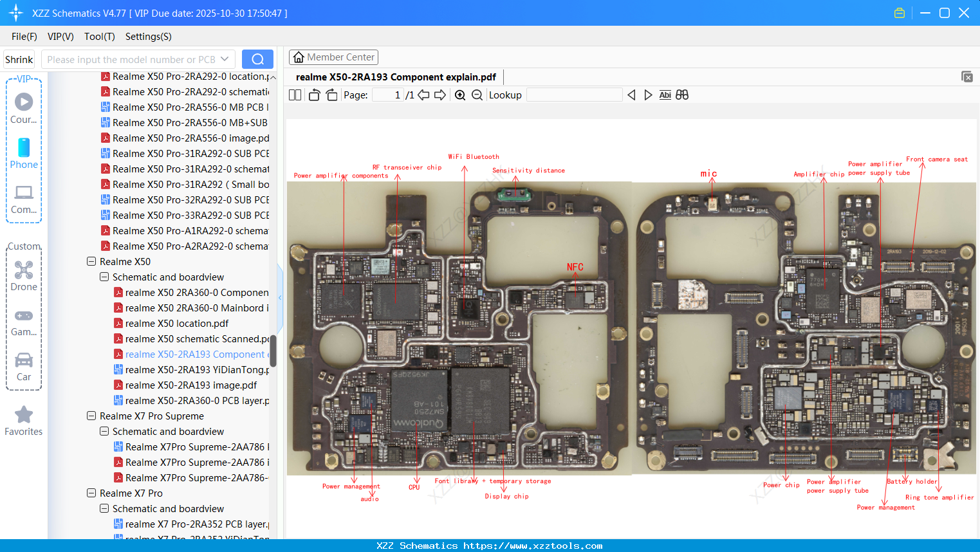The height and width of the screenshot is (552, 980).
Task: Collapse the Realme X50 tree node
Action: click(x=91, y=262)
